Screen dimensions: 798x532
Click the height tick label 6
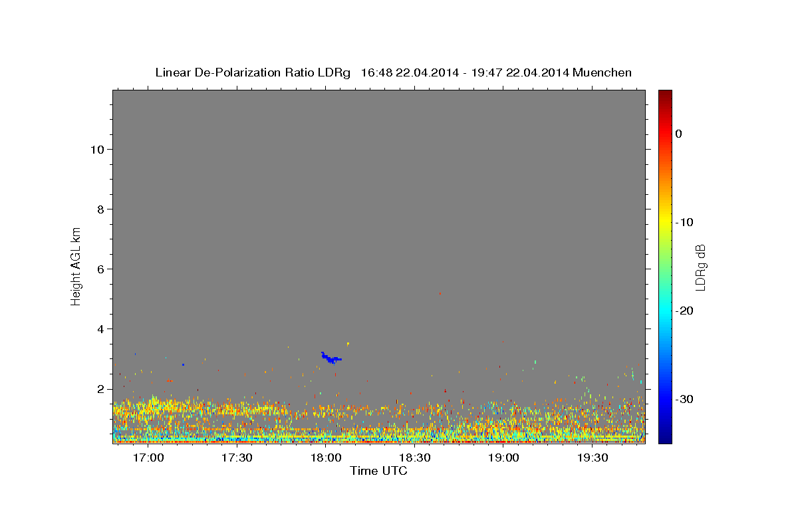click(101, 269)
